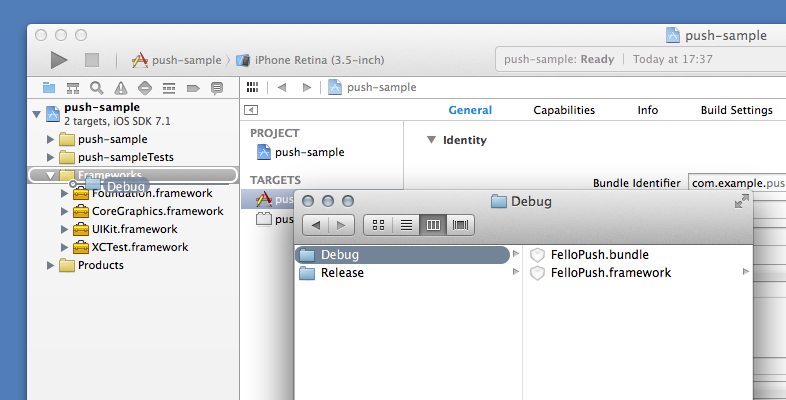Switch Finder to list view

[x=406, y=225]
